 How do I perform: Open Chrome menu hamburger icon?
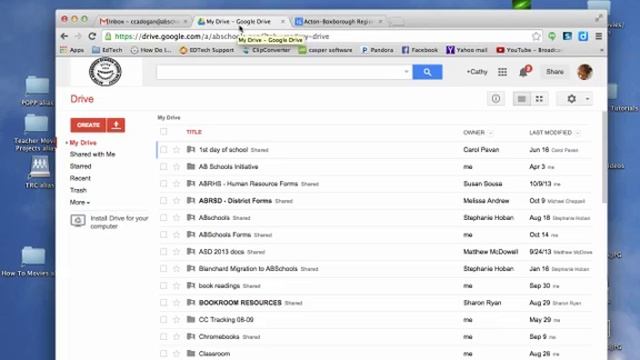(x=598, y=36)
